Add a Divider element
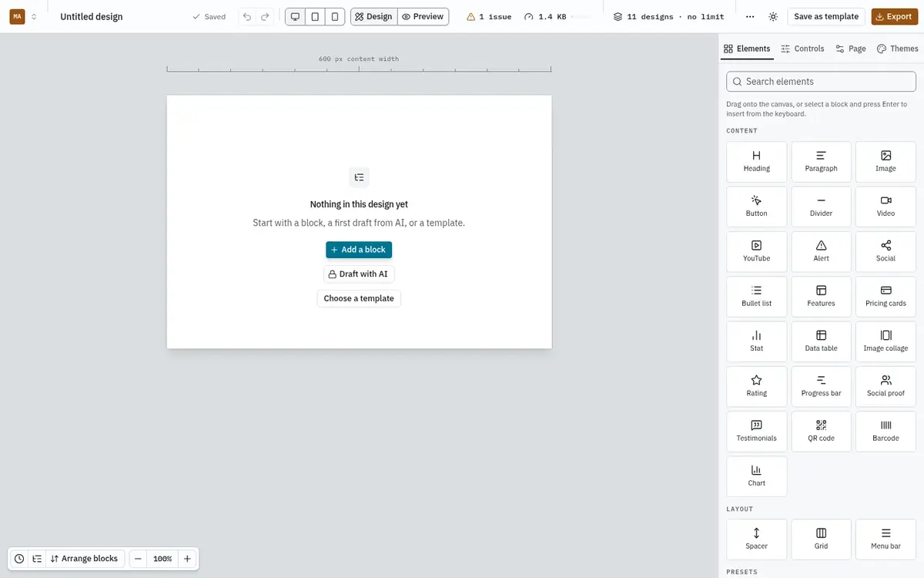Screen dimensions: 924x578 [x=821, y=207]
